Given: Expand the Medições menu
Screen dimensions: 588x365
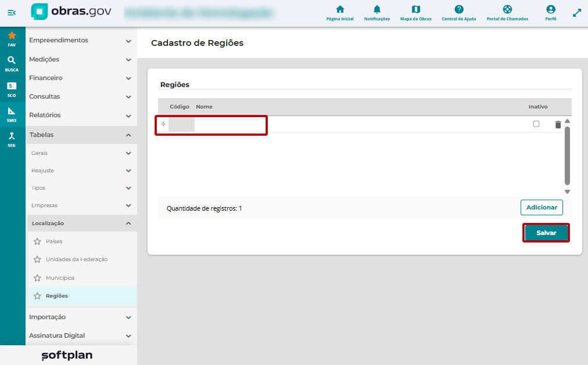Looking at the screenshot, I should (x=81, y=60).
